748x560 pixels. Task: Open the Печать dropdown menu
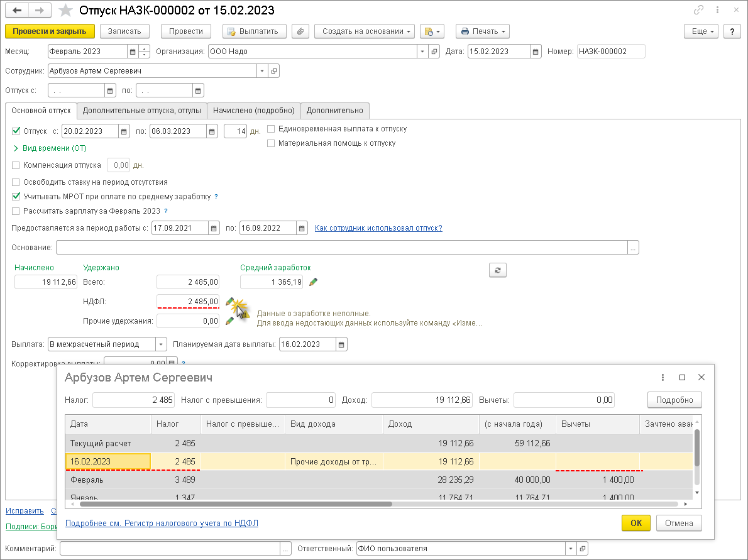coord(483,31)
